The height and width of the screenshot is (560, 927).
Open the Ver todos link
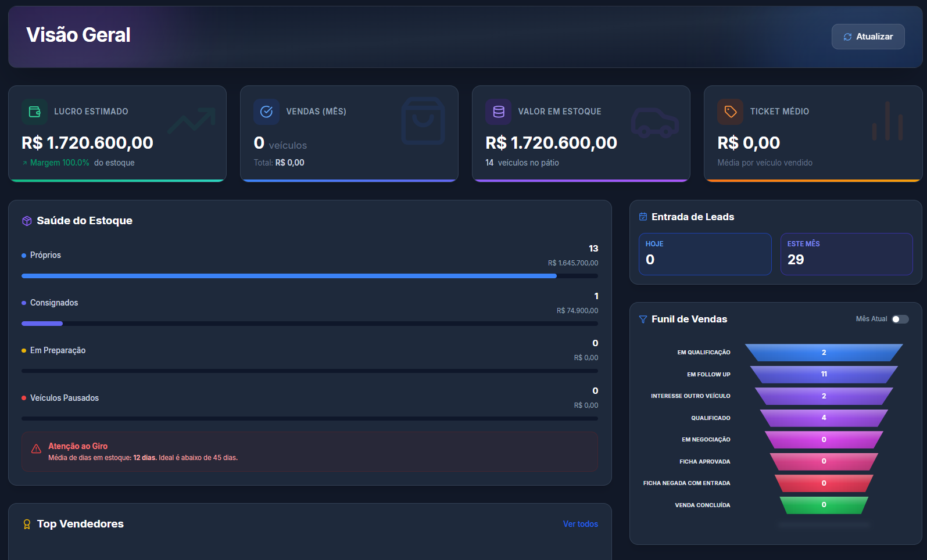[x=580, y=524]
